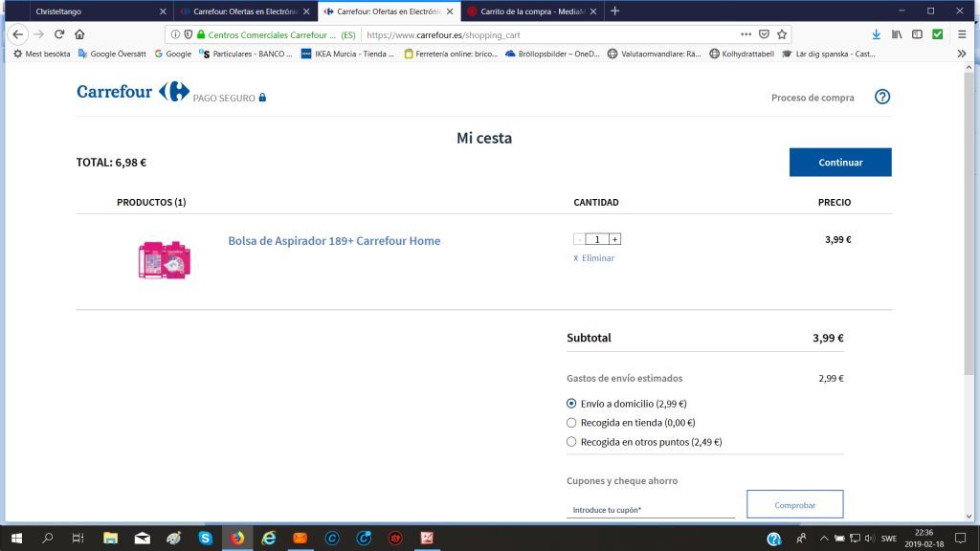Select Envío a domicilio (2,99 €)
The height and width of the screenshot is (551, 980).
click(571, 404)
